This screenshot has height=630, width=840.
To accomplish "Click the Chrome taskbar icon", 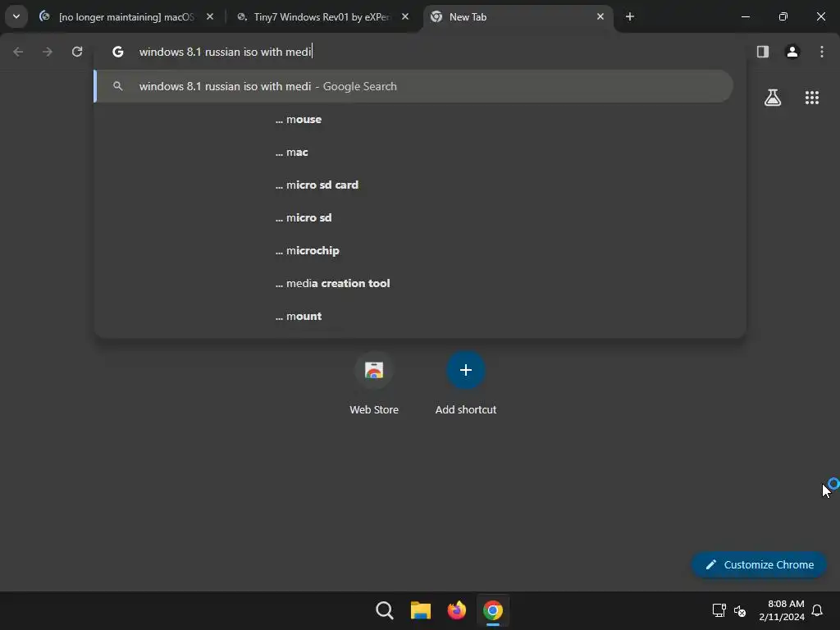I will (493, 610).
